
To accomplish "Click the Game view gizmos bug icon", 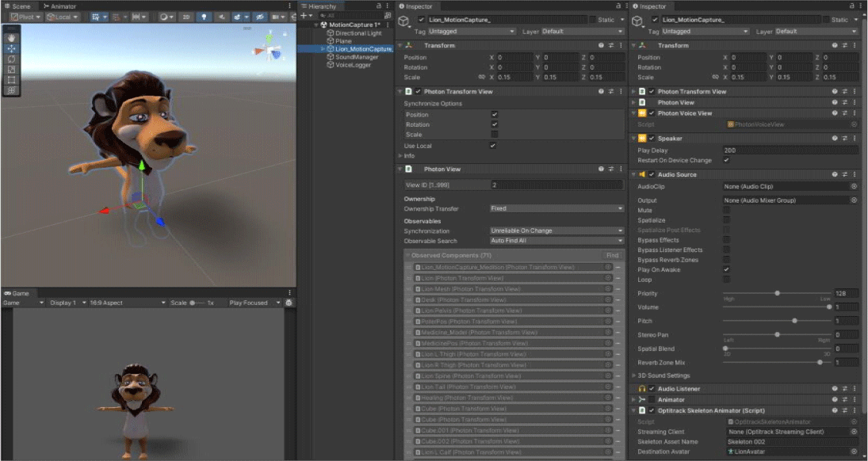I will coord(289,303).
